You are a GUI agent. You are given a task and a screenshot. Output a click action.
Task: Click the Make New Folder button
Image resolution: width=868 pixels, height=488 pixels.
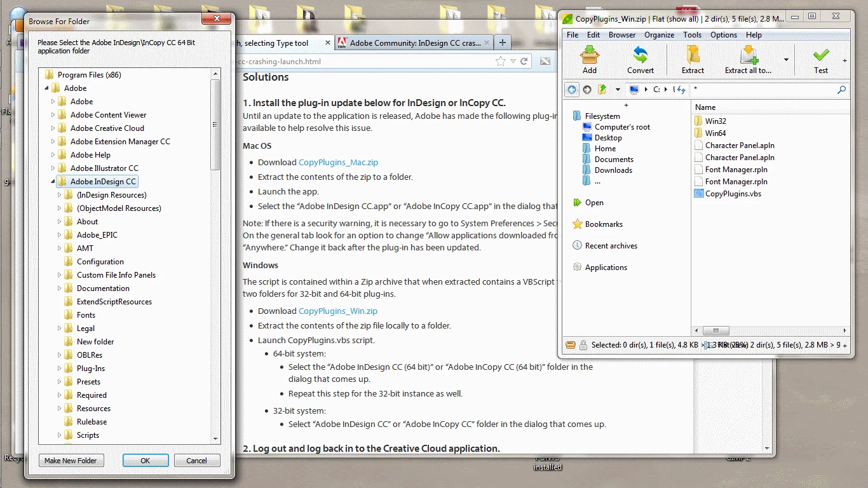(71, 461)
